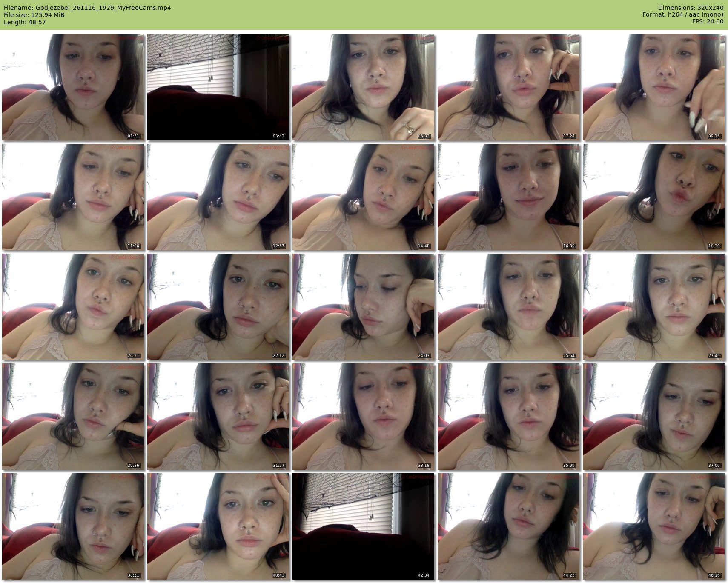Click the thumbnail at 24:03
Image resolution: width=728 pixels, height=583 pixels.
click(x=363, y=307)
